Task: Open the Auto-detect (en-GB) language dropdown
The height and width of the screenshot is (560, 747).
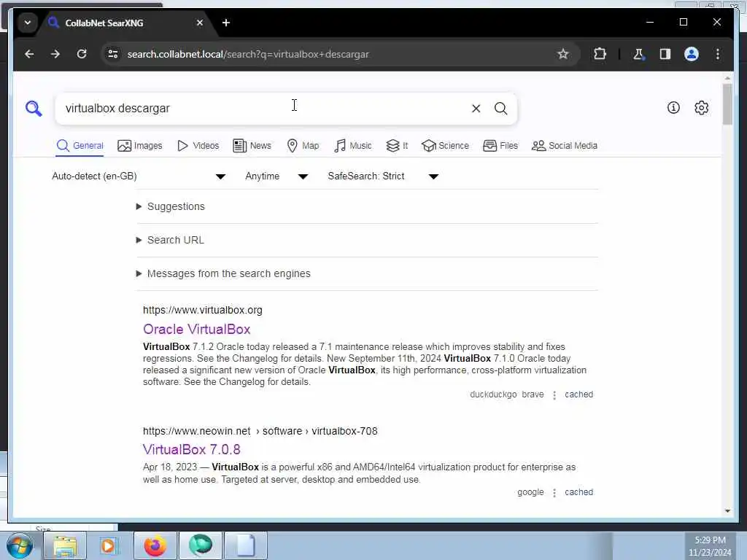Action: tap(139, 176)
